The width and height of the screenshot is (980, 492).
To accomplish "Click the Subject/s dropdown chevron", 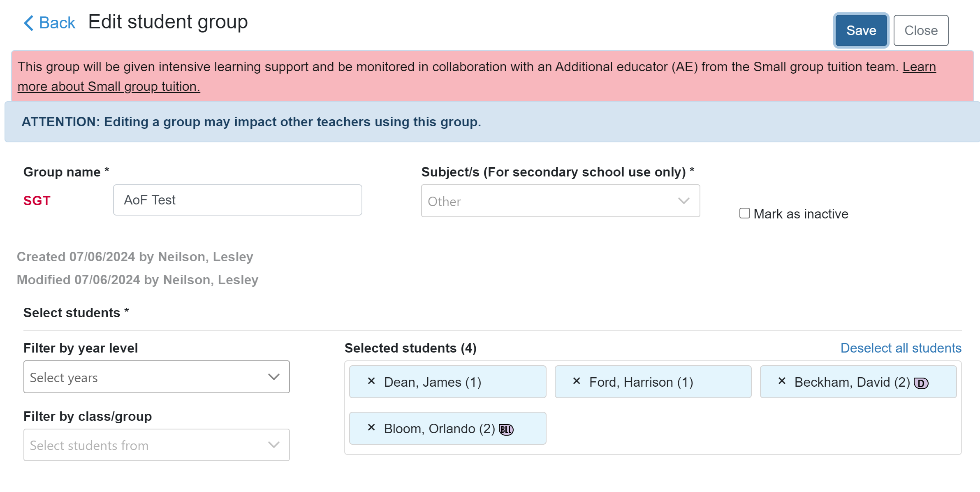I will [x=683, y=201].
